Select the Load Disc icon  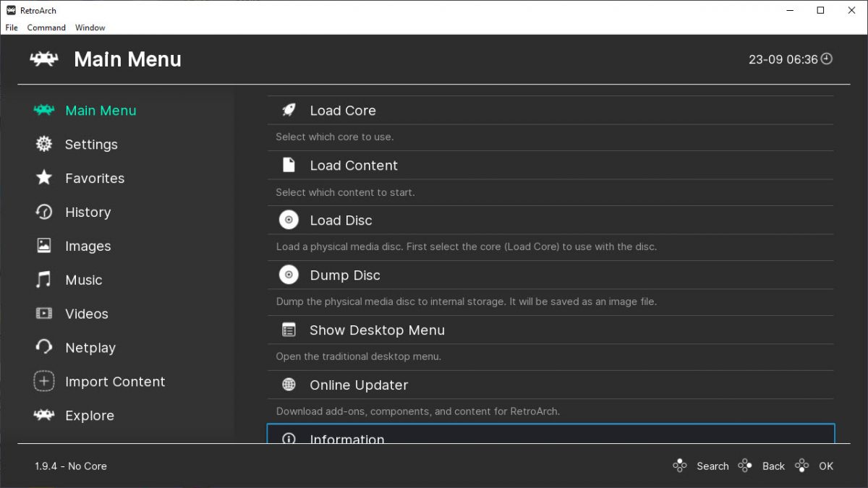coord(289,220)
